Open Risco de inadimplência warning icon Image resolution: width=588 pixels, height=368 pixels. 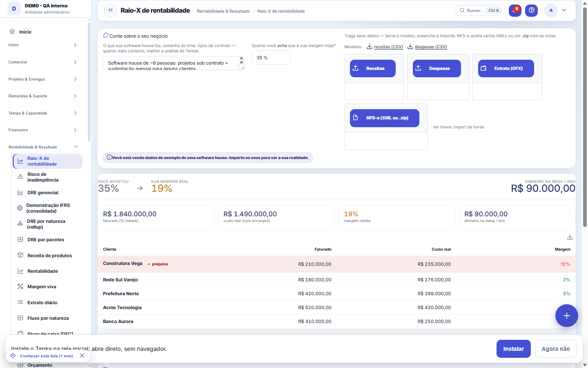pyautogui.click(x=20, y=177)
